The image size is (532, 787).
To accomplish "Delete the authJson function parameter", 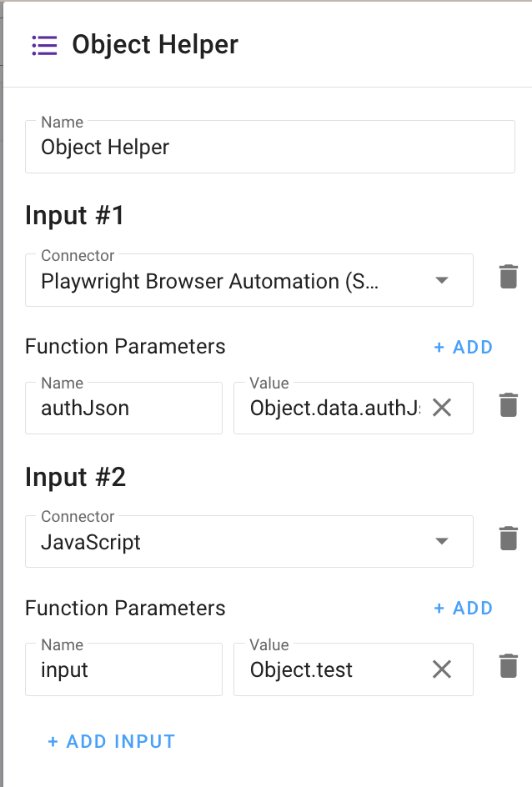I will click(x=508, y=405).
